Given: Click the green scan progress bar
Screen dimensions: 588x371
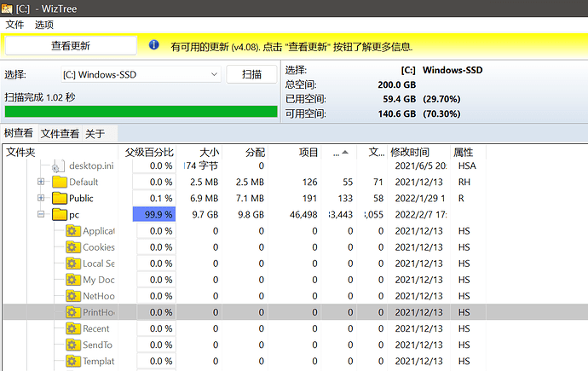Looking at the screenshot, I should (x=141, y=112).
